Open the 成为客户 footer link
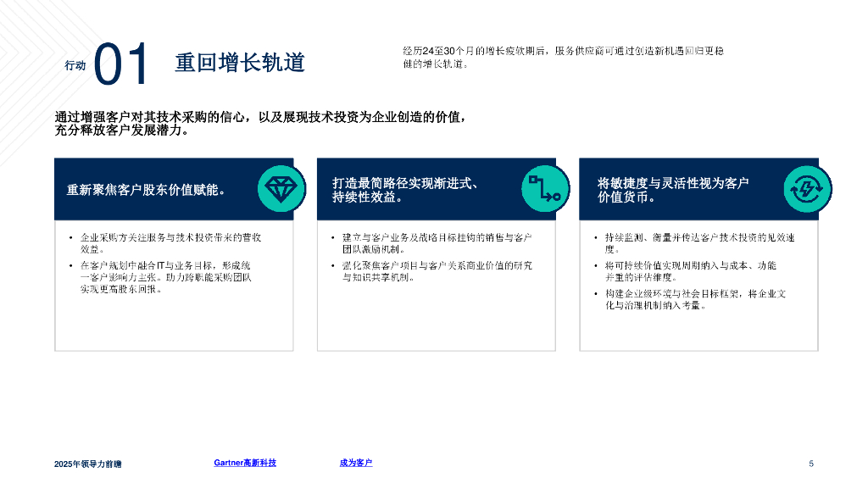Viewport: 868px width, 489px height. (356, 463)
